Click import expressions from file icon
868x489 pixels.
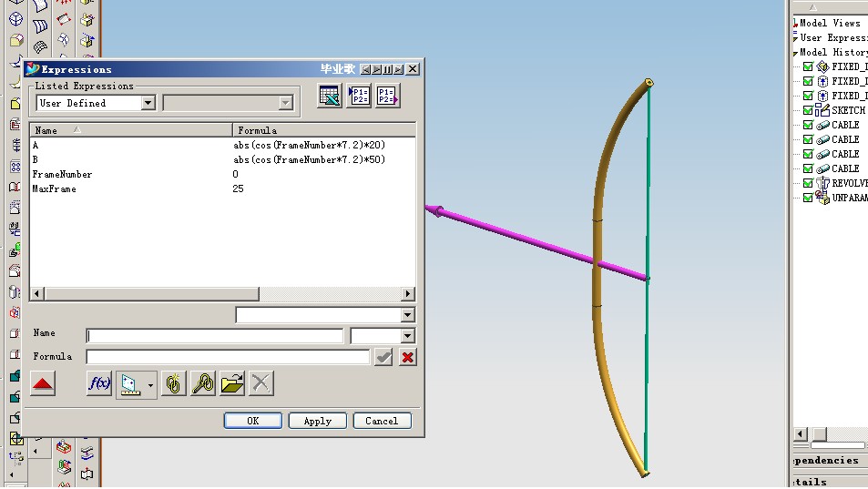tap(359, 96)
